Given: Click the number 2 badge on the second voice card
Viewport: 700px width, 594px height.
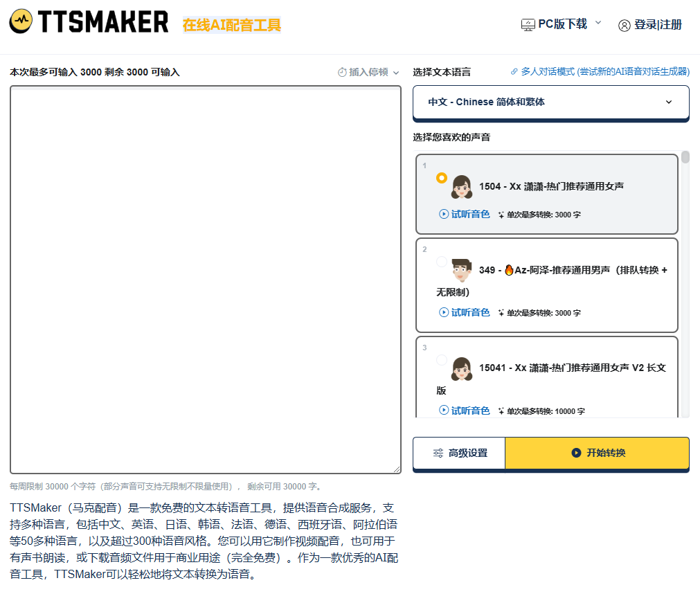Looking at the screenshot, I should (x=424, y=249).
